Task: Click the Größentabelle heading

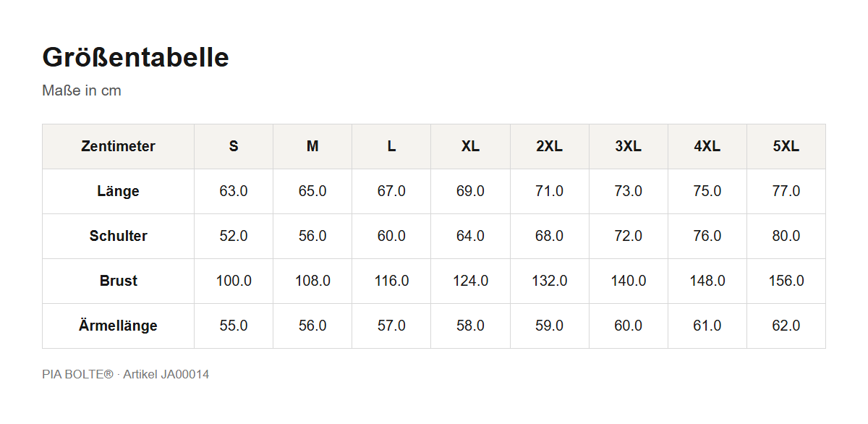Action: 136,57
